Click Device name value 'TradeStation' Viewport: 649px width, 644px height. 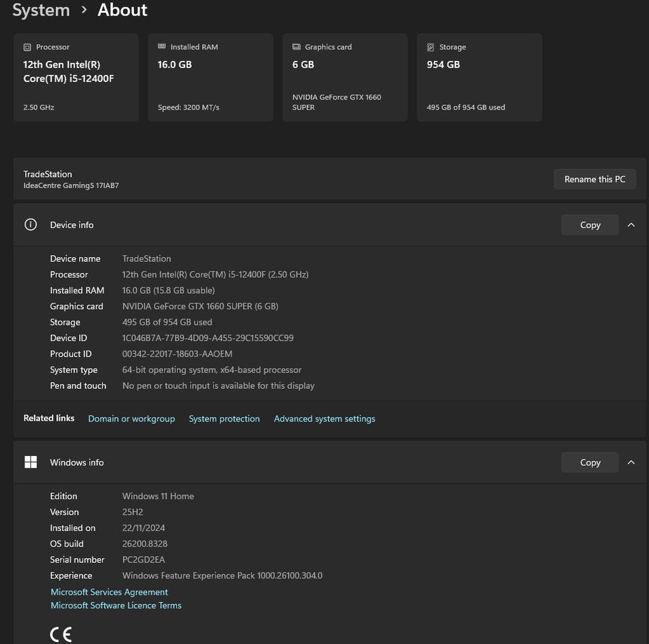tap(147, 258)
